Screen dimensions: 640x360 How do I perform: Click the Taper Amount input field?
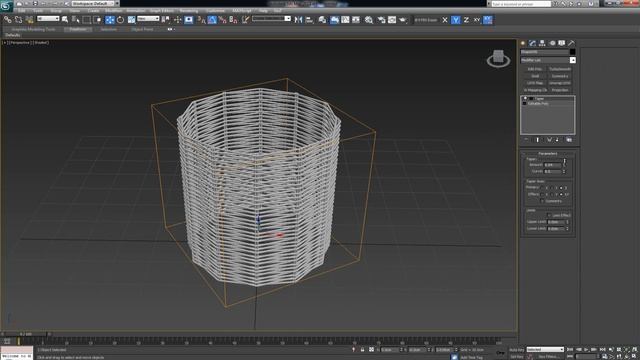(x=553, y=165)
